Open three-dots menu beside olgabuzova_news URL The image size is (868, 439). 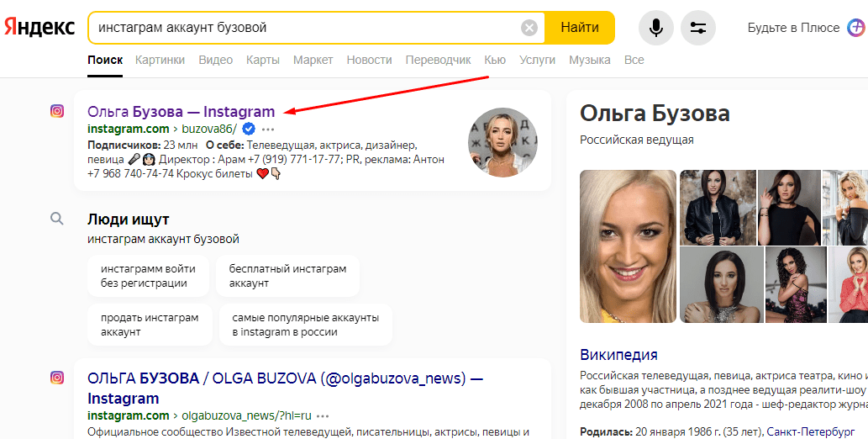(x=323, y=416)
